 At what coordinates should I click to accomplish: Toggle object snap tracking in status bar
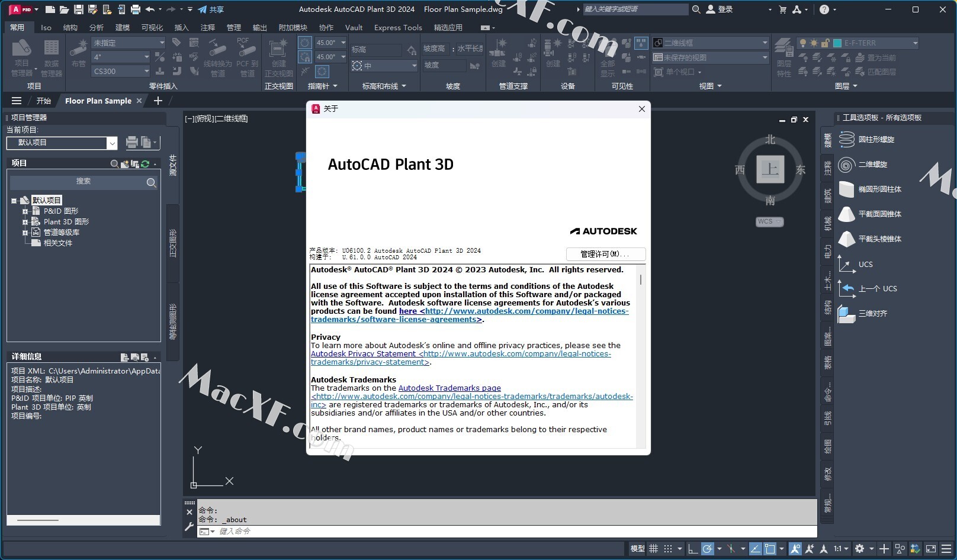point(755,549)
